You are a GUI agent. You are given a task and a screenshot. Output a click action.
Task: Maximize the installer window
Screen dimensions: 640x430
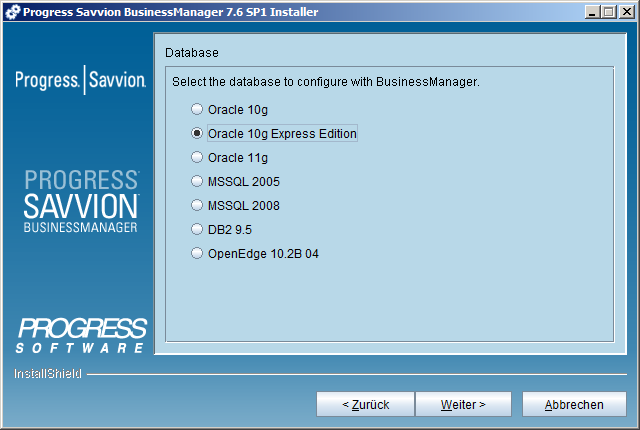click(609, 12)
